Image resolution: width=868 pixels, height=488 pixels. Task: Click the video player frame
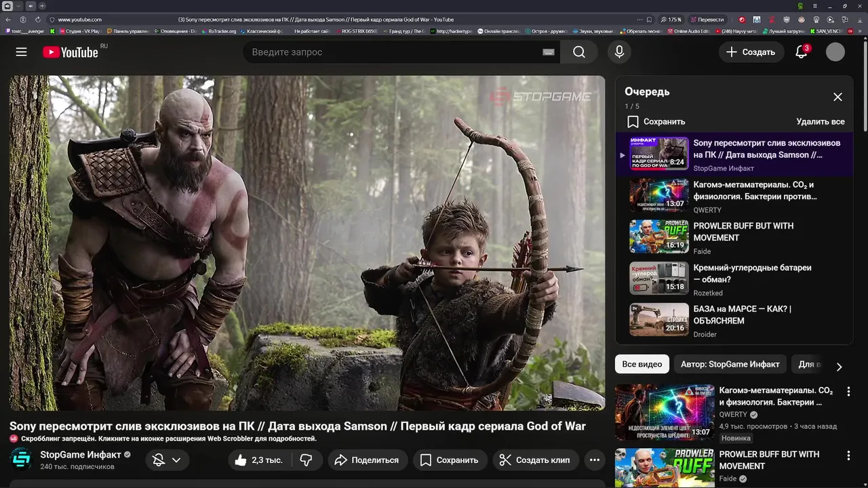[x=307, y=243]
